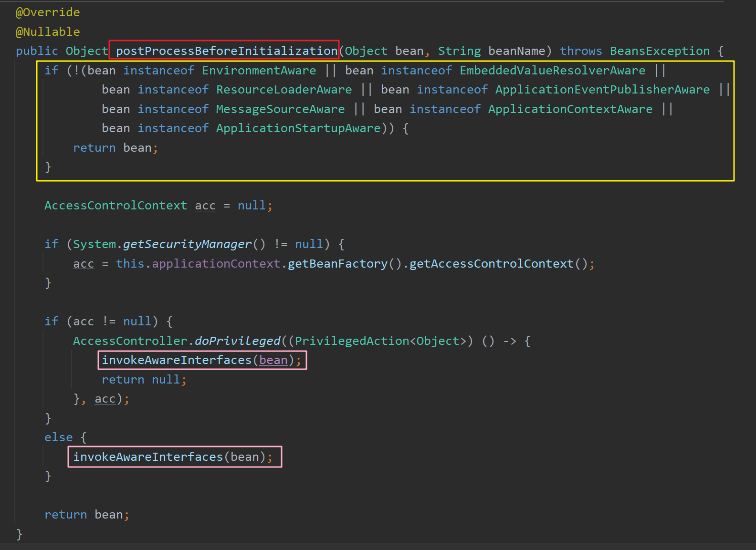This screenshot has height=550, width=756.
Task: Click the PrivilegedAction cast type
Action: (352, 341)
